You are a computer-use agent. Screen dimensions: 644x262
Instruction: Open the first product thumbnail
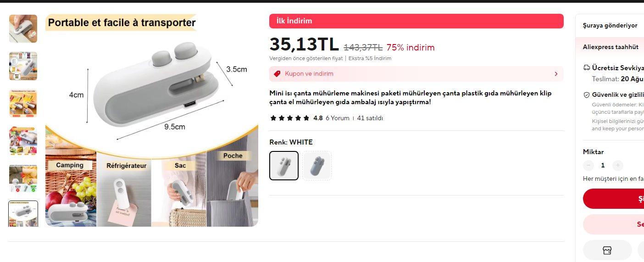pyautogui.click(x=23, y=28)
